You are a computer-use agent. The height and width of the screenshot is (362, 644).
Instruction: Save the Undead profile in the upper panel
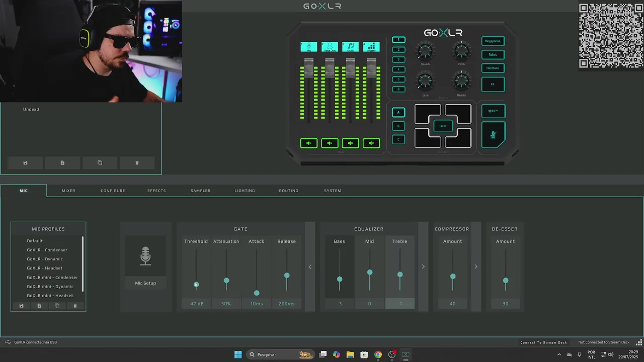pyautogui.click(x=25, y=163)
